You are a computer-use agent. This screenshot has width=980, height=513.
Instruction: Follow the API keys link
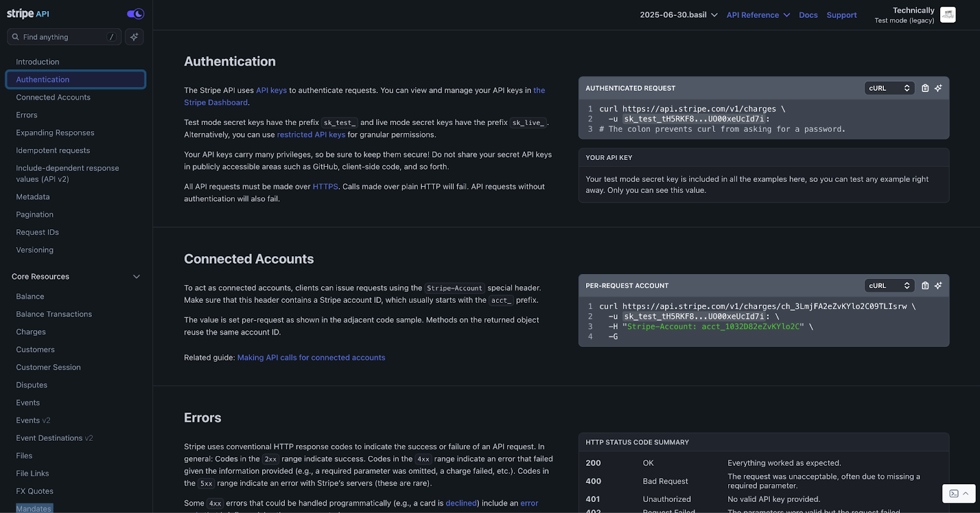[271, 90]
